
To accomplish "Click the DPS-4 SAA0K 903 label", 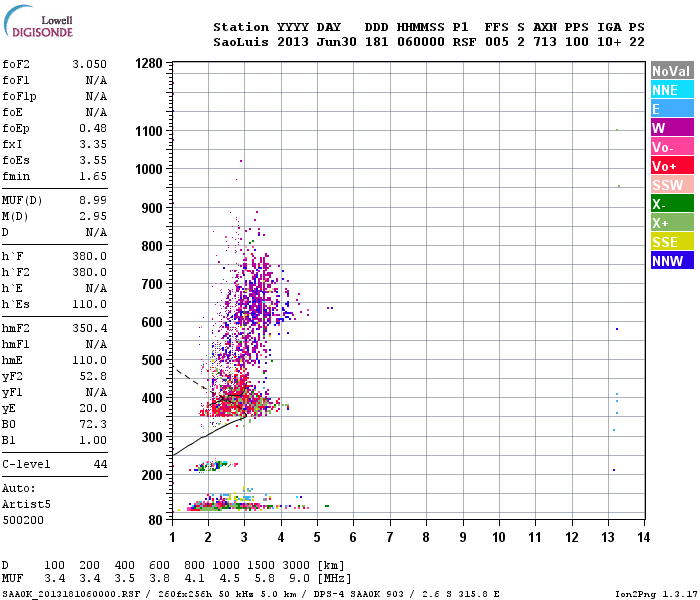I will [358, 594].
